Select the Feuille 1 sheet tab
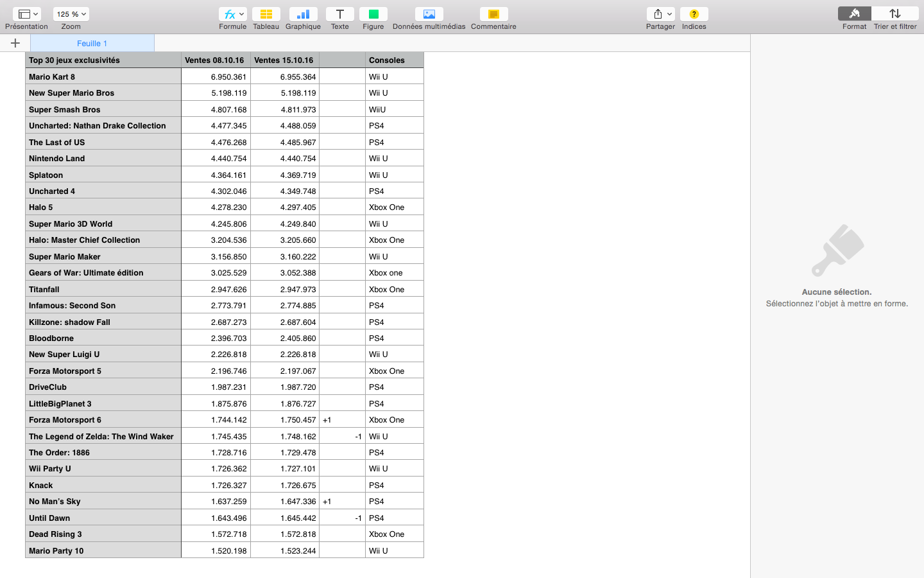Image resolution: width=924 pixels, height=578 pixels. tap(92, 43)
